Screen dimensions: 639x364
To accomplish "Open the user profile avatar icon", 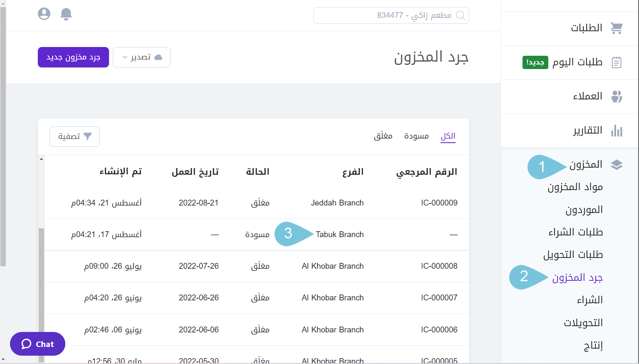I will click(x=44, y=14).
